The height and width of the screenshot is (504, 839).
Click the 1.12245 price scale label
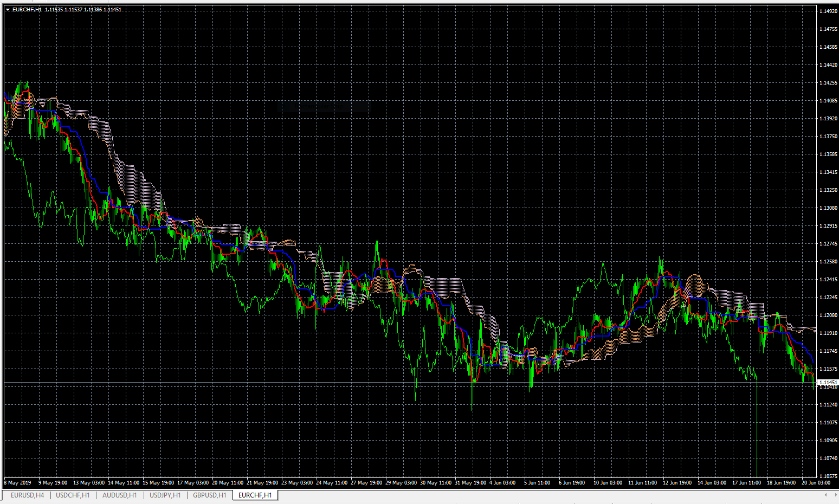pos(828,297)
